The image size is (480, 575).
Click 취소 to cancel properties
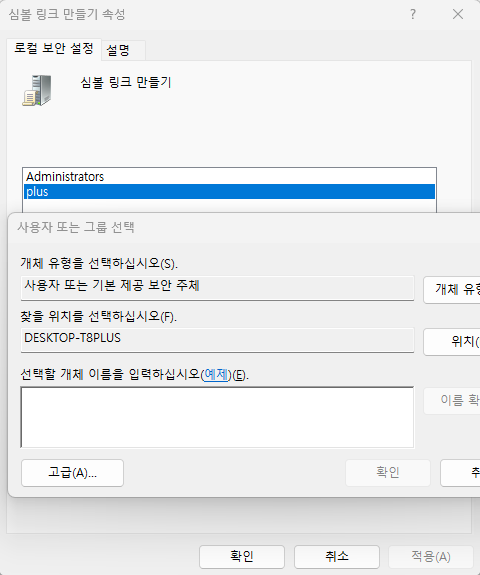click(337, 557)
